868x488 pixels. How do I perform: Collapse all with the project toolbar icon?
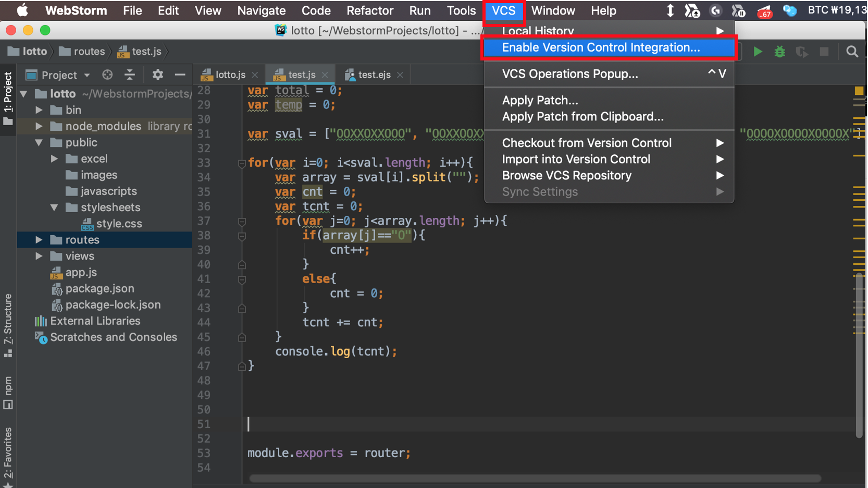pyautogui.click(x=130, y=75)
